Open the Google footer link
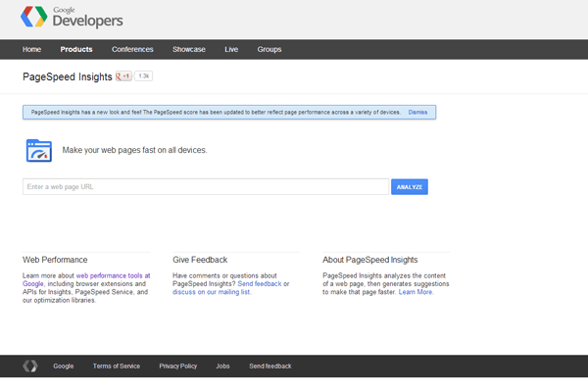The width and height of the screenshot is (588, 392). 64,367
